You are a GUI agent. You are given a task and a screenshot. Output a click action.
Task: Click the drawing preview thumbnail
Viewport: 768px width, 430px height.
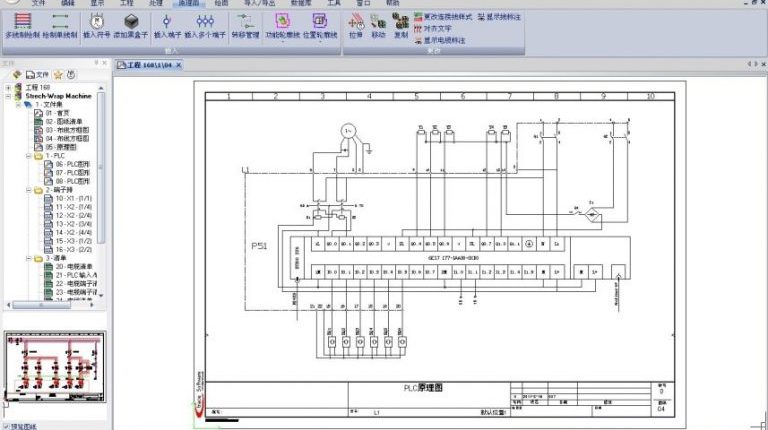tap(55, 367)
